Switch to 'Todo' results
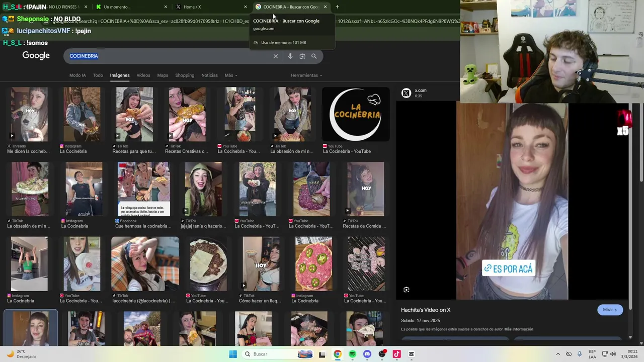Image resolution: width=644 pixels, height=362 pixels. click(98, 75)
